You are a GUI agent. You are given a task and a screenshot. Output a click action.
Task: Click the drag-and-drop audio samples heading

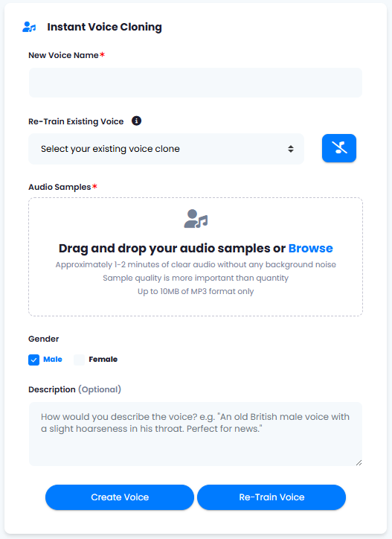[x=196, y=248]
